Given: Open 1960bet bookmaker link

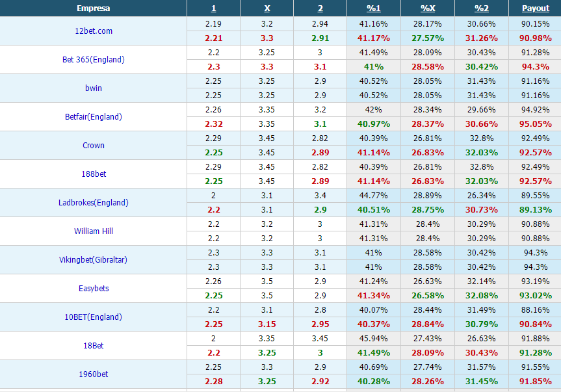Looking at the screenshot, I should tap(94, 374).
